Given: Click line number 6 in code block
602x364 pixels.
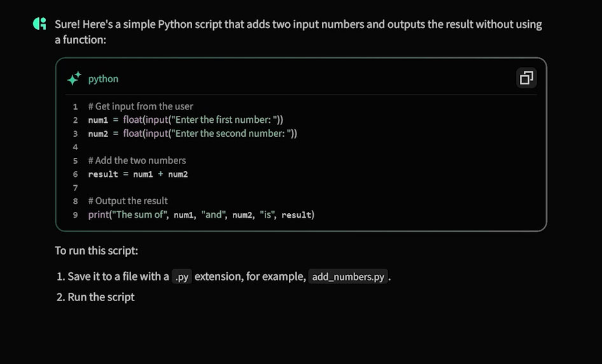Looking at the screenshot, I should pos(75,174).
